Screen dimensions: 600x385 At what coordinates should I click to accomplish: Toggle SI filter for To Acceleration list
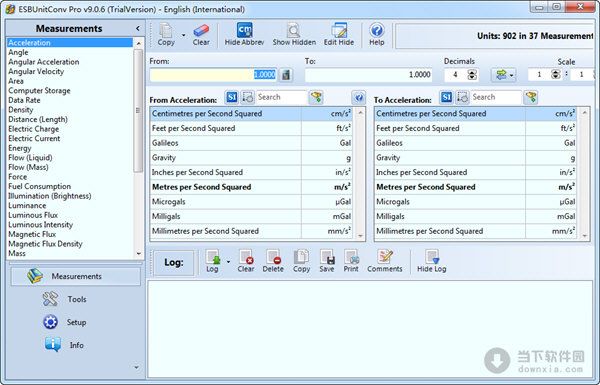click(x=446, y=97)
